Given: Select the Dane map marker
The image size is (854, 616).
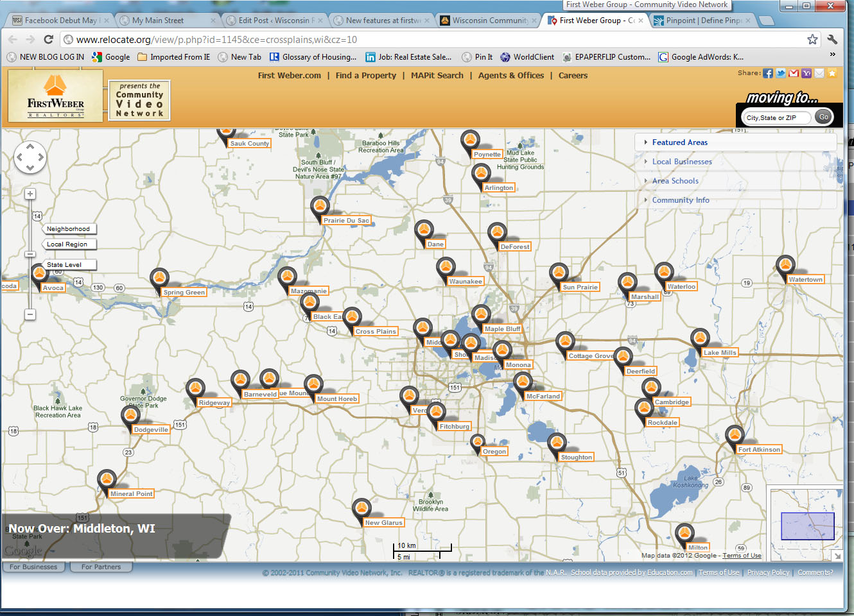Looking at the screenshot, I should point(424,232).
